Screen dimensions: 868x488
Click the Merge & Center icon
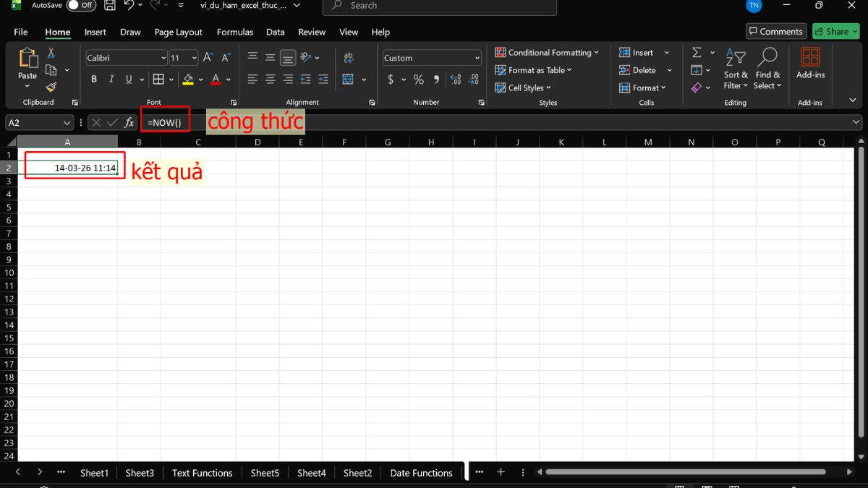[x=348, y=80]
